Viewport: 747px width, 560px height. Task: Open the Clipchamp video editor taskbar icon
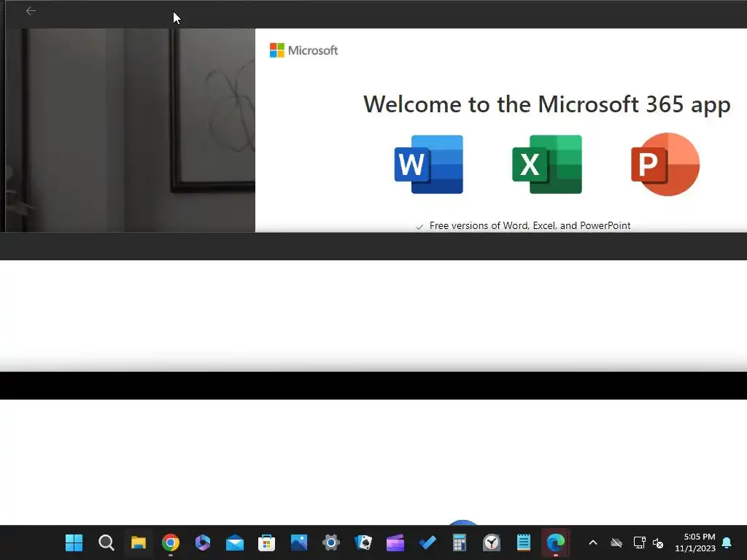click(x=395, y=542)
